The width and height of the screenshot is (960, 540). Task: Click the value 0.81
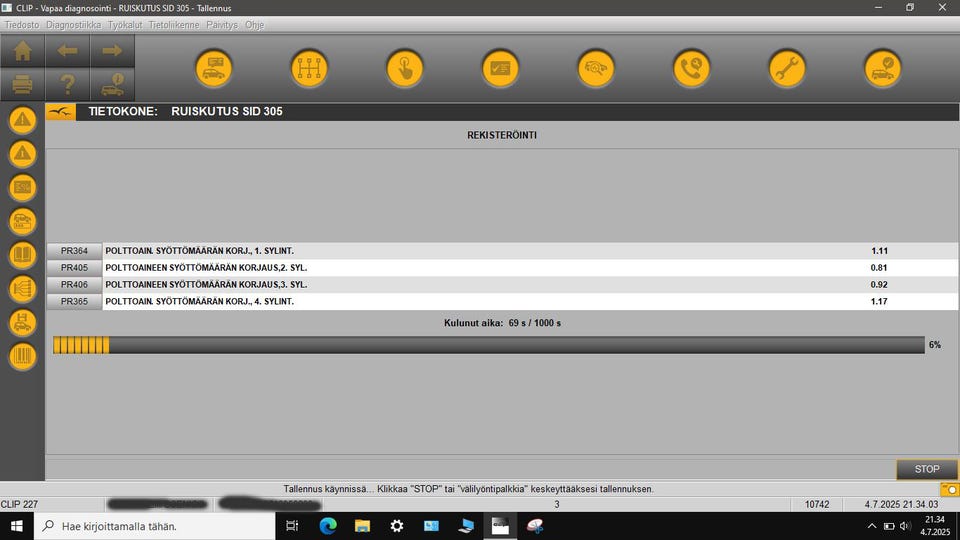[x=879, y=268]
